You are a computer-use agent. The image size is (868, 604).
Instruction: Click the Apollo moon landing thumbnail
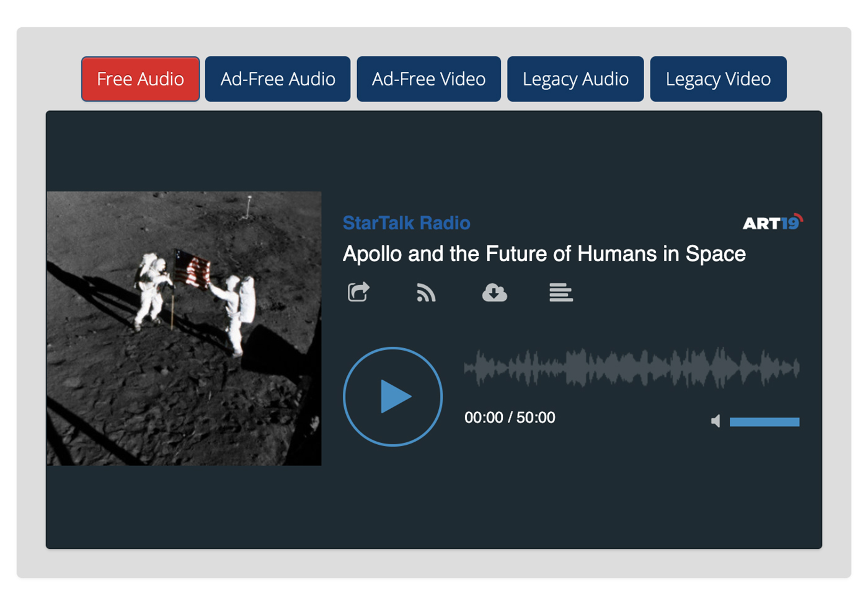click(184, 328)
